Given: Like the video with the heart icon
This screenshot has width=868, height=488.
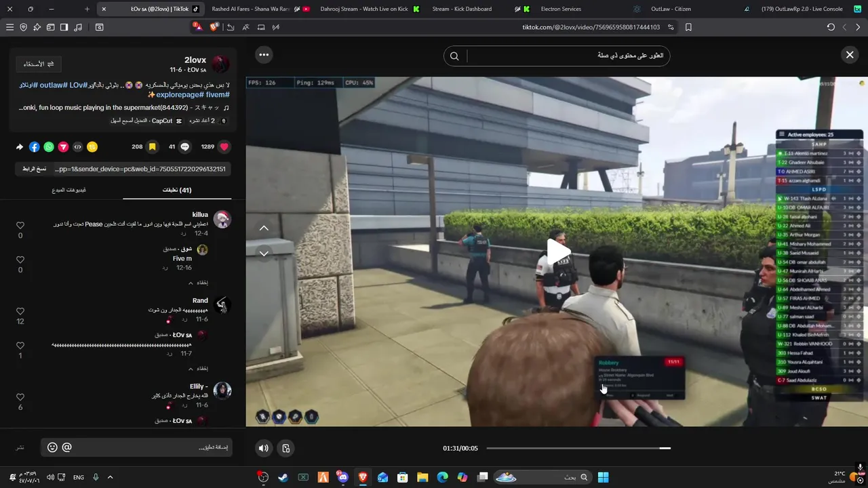Looking at the screenshot, I should click(x=224, y=146).
